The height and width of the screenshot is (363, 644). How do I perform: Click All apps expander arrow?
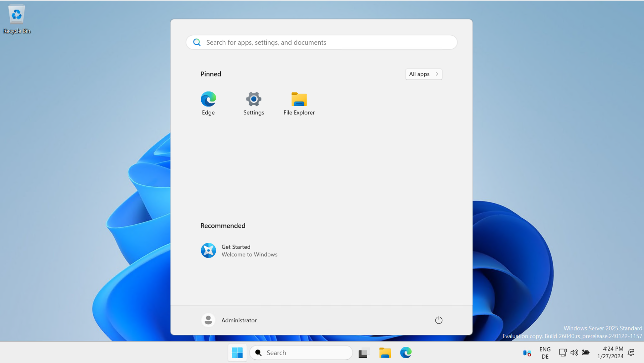[437, 74]
